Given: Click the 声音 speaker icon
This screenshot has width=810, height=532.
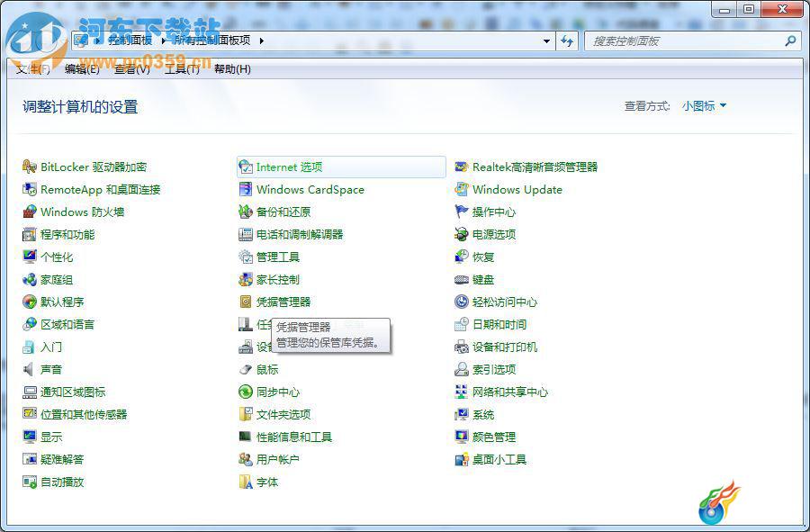Looking at the screenshot, I should coord(30,369).
